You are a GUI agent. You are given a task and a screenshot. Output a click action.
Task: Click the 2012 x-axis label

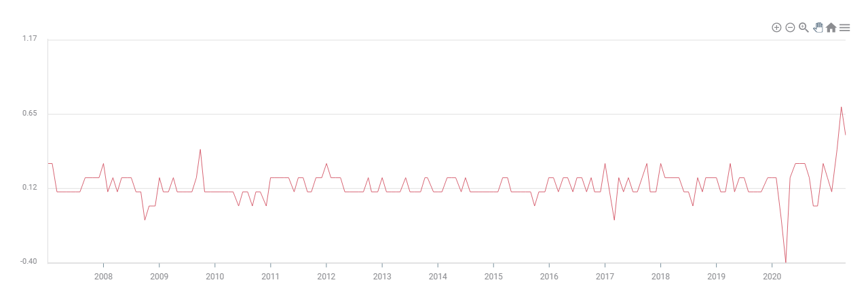tap(326, 277)
